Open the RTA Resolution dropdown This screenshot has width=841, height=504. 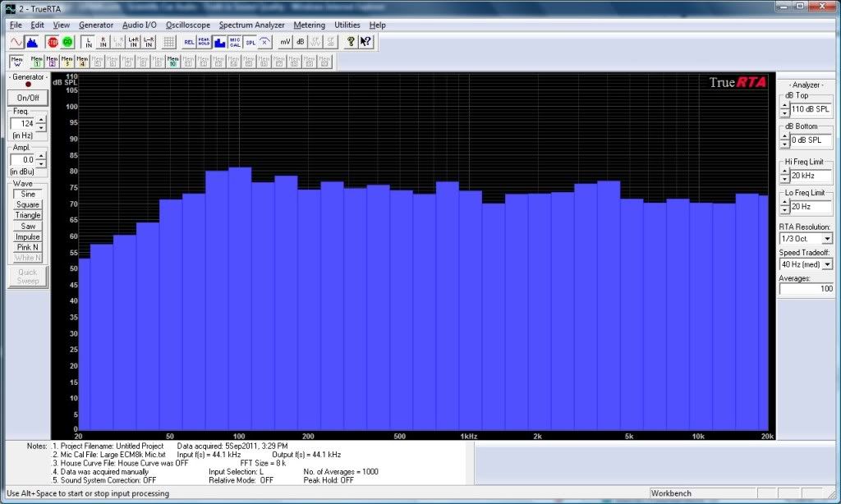tap(826, 239)
